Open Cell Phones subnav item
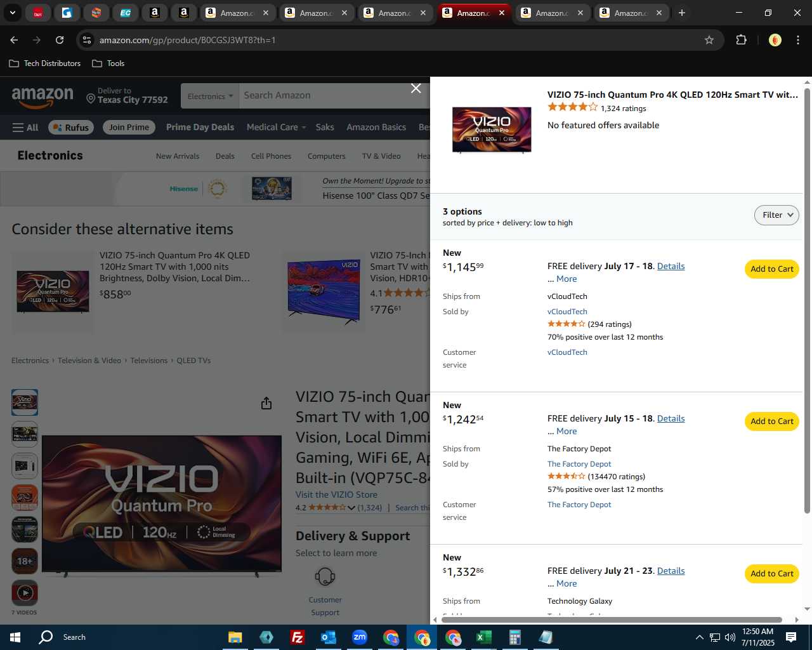 coord(271,156)
